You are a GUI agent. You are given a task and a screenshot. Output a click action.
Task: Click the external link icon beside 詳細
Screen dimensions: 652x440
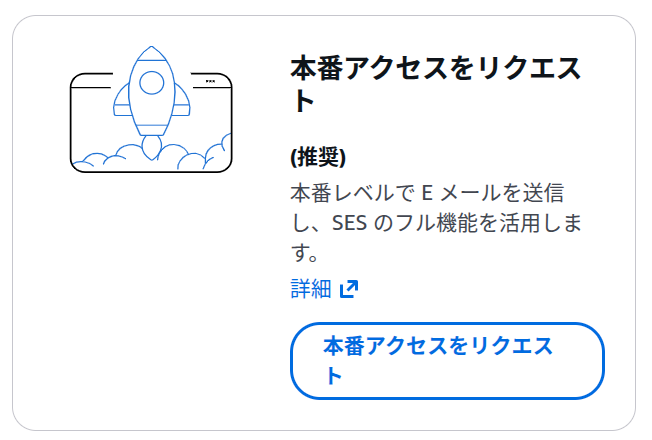349,290
